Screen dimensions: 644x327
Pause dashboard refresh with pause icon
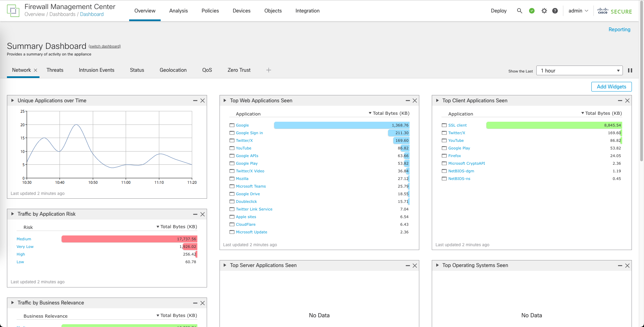tap(630, 70)
